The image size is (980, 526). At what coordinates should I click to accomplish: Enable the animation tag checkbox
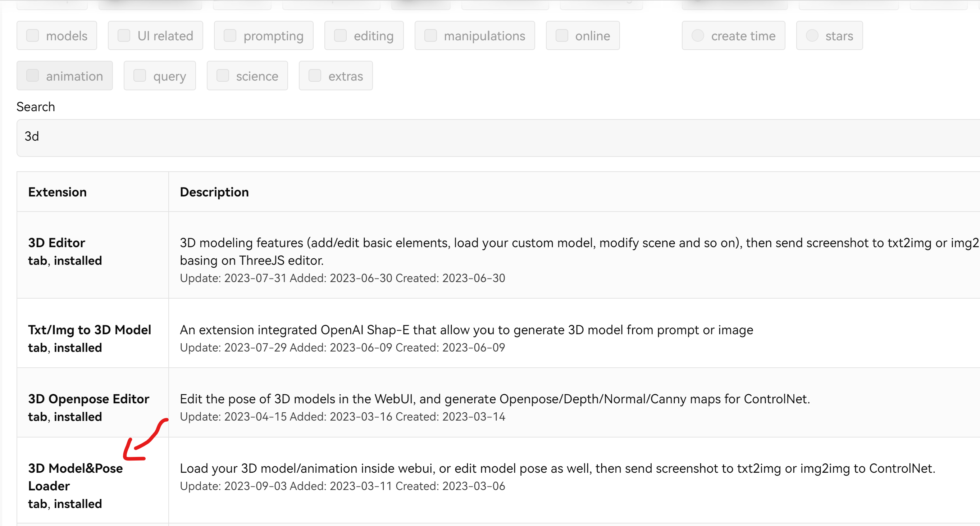click(33, 76)
